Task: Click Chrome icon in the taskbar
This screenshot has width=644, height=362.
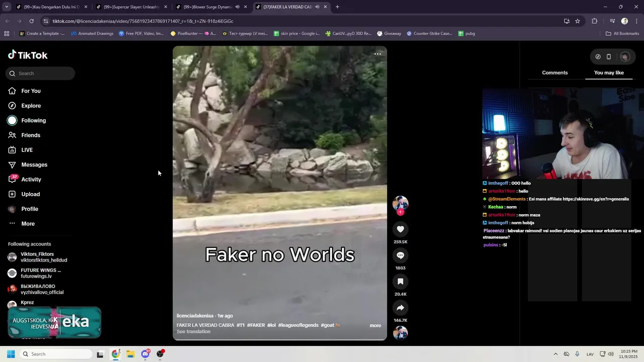Action: tap(116, 354)
